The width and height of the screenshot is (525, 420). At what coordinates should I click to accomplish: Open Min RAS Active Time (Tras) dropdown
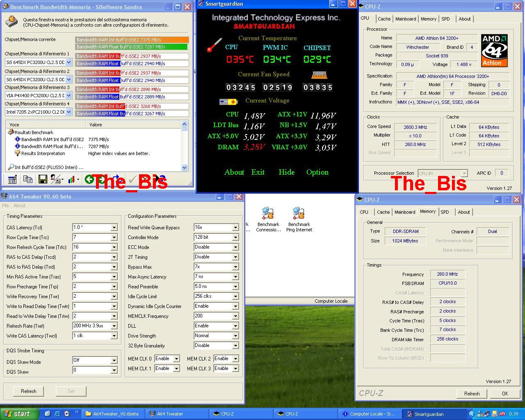click(x=114, y=276)
